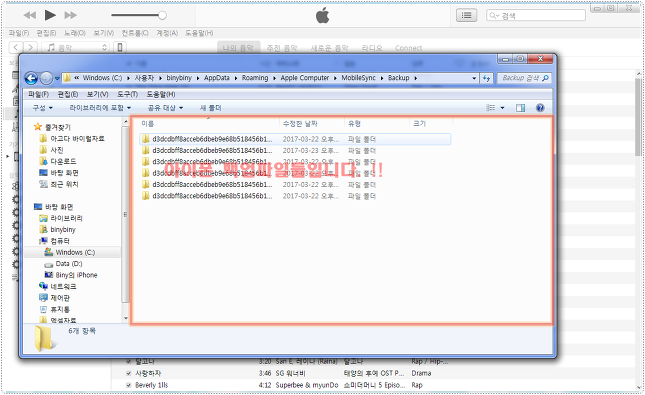Click MobileSync in the address breadcrumb
This screenshot has height=395, width=645.
358,78
